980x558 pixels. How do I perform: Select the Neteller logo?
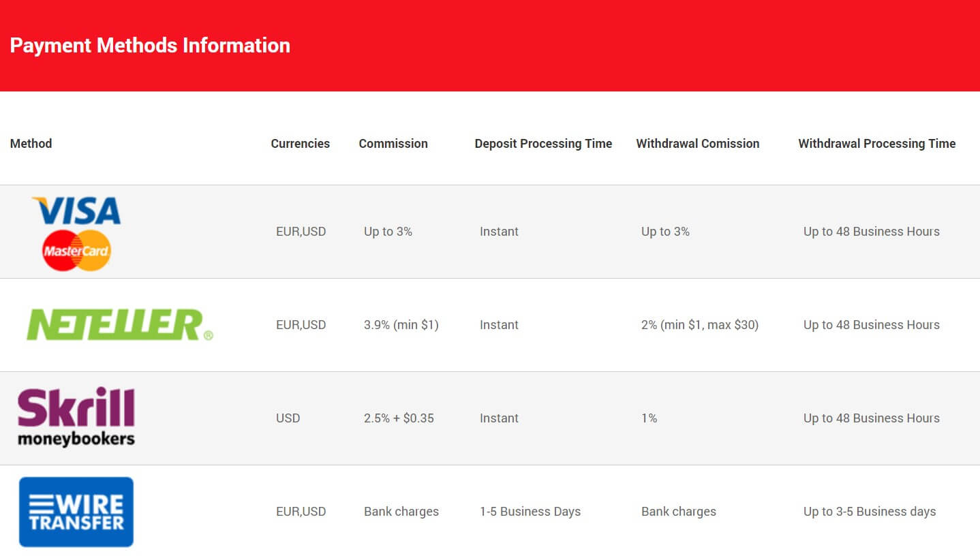tap(119, 325)
